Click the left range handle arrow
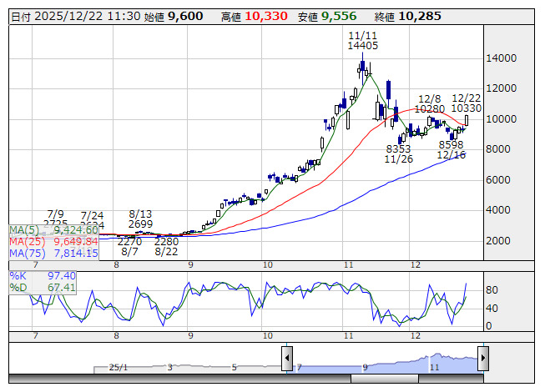The height and width of the screenshot is (392, 545). (287, 359)
